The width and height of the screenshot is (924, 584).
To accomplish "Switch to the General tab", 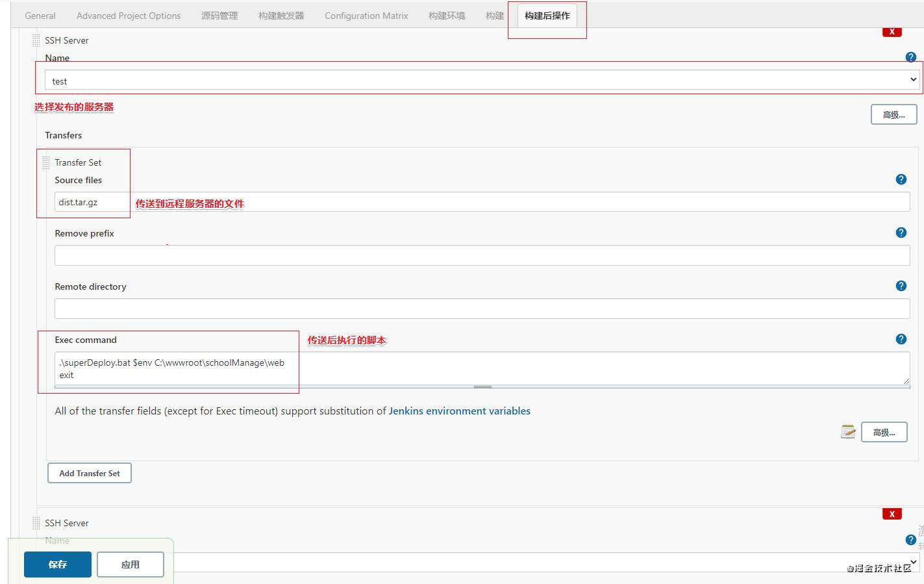I will tap(40, 16).
